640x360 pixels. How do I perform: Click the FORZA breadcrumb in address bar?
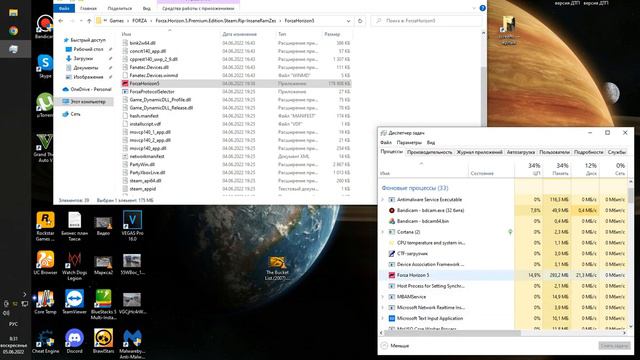coord(140,20)
